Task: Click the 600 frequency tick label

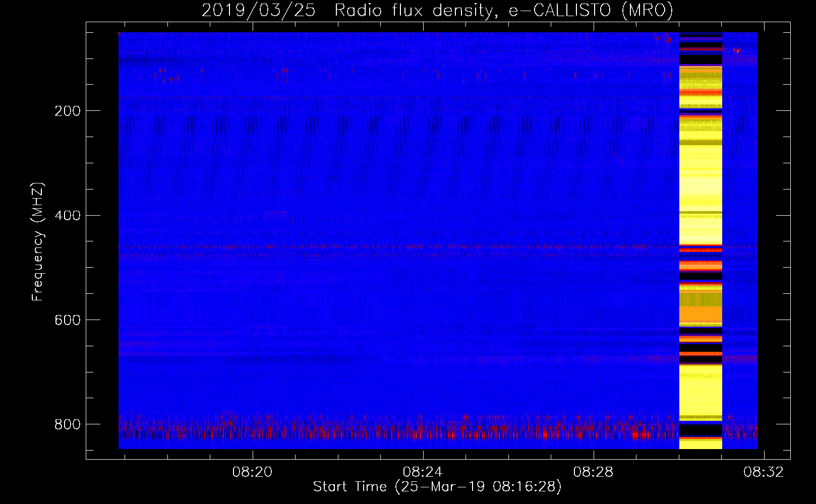Action: click(x=68, y=321)
